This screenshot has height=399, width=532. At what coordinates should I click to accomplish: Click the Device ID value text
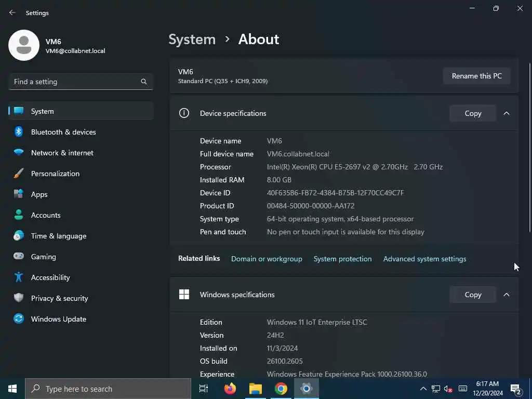(x=335, y=193)
